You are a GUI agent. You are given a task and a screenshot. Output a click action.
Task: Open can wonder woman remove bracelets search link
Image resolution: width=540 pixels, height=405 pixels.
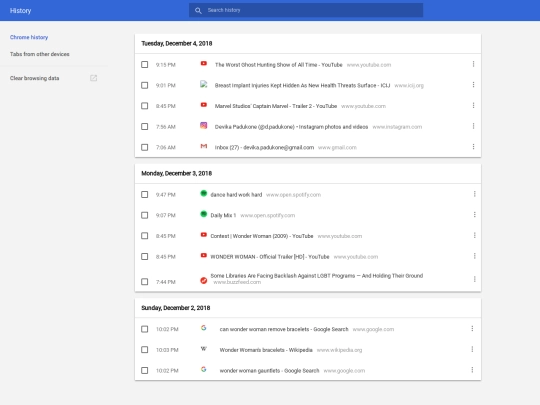pos(284,330)
